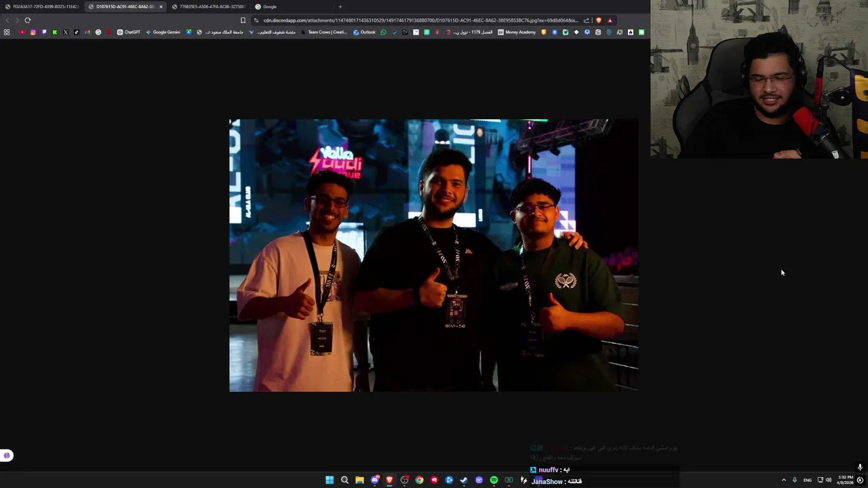Image resolution: width=868 pixels, height=488 pixels.
Task: Switch to the 776E05E5 tab
Action: pos(208,7)
